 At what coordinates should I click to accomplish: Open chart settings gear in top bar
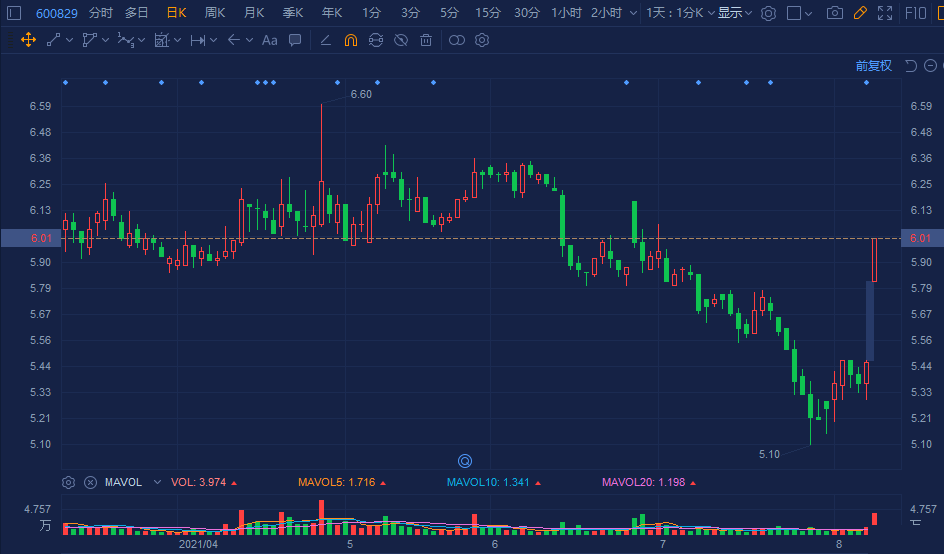coord(768,13)
